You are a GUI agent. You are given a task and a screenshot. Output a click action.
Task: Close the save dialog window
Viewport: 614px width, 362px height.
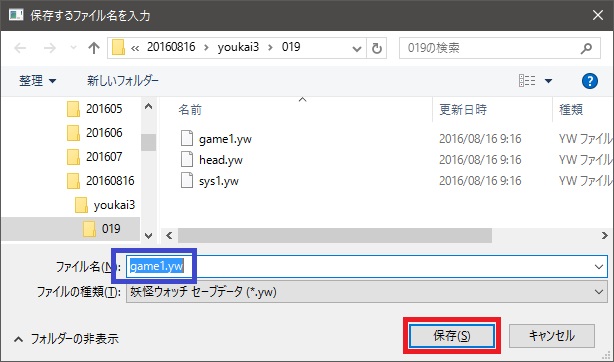tap(598, 15)
